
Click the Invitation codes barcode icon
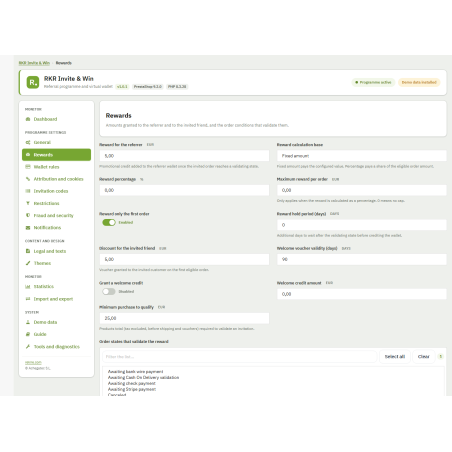point(28,191)
